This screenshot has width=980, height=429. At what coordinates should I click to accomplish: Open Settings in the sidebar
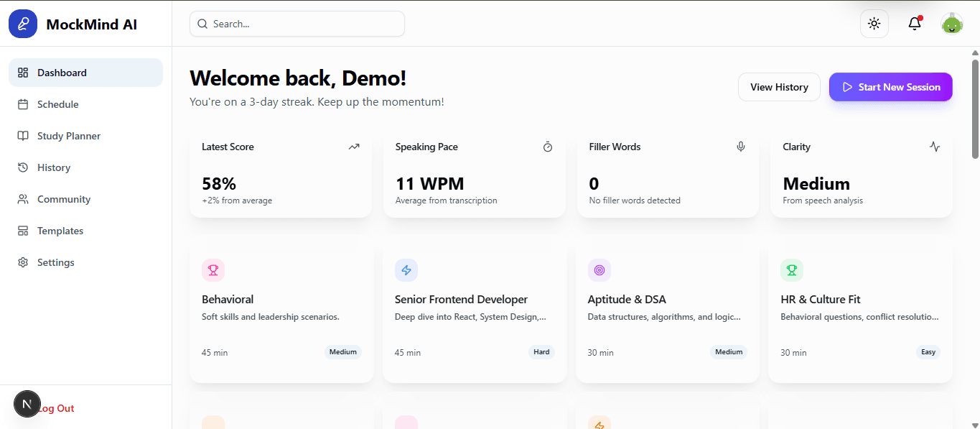pyautogui.click(x=55, y=262)
